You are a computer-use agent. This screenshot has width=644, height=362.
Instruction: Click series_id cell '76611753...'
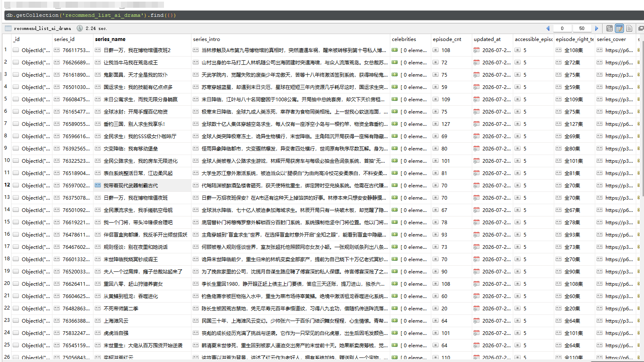(73, 50)
